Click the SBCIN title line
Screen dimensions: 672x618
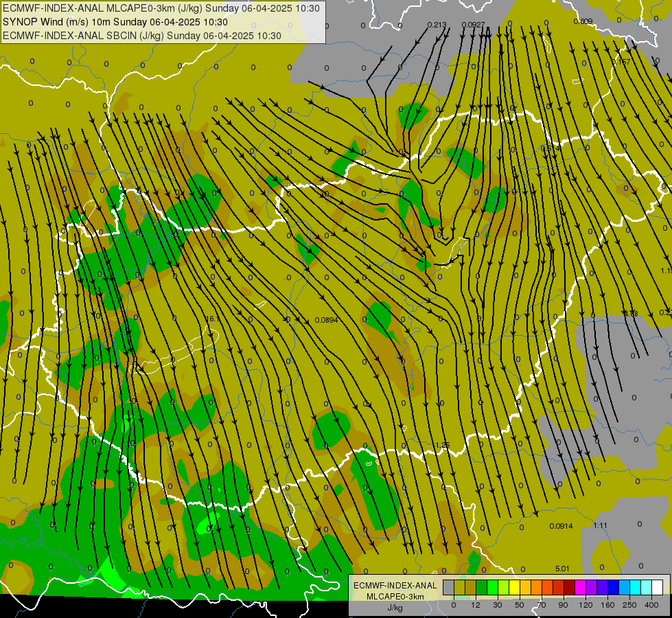tap(142, 36)
